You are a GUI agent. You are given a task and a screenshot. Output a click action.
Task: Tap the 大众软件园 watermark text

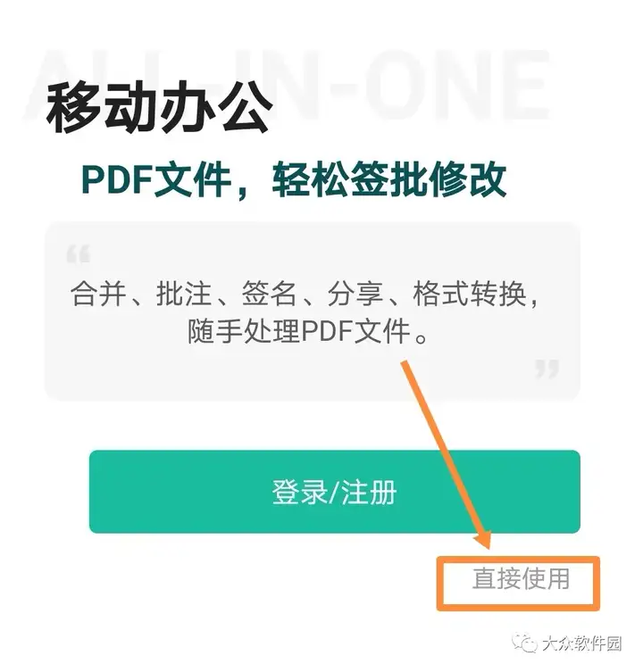581,643
